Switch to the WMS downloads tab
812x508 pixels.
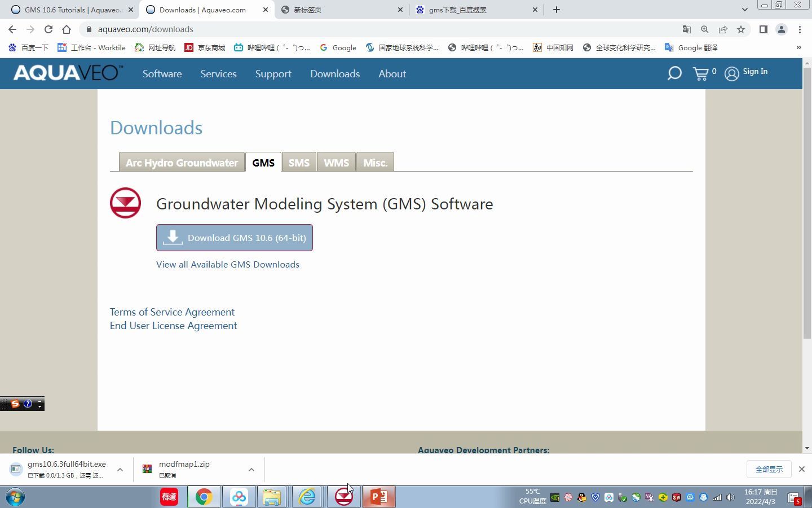click(336, 162)
